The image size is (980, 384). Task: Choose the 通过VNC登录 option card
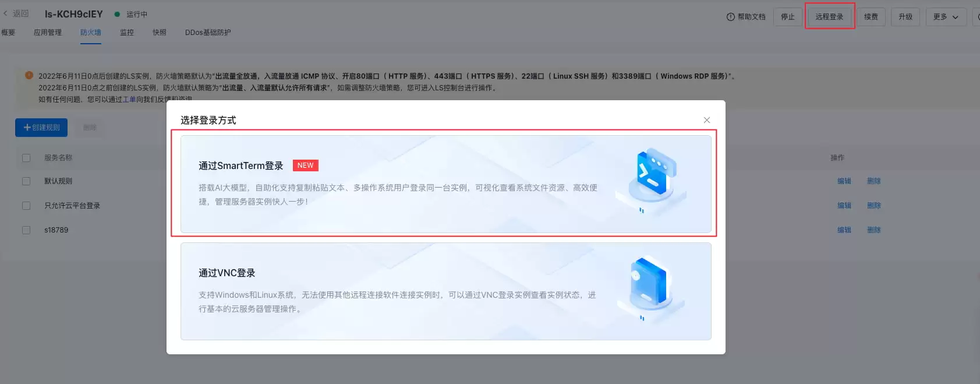coord(446,291)
